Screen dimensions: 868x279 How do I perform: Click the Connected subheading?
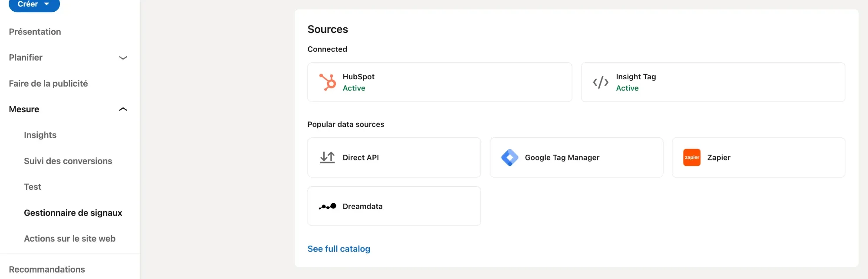click(x=327, y=49)
